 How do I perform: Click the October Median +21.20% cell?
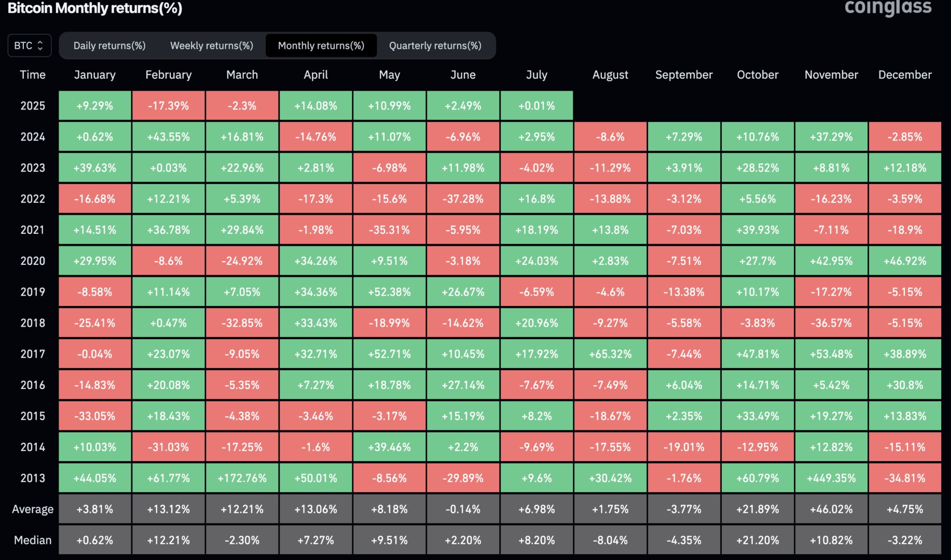[757, 540]
